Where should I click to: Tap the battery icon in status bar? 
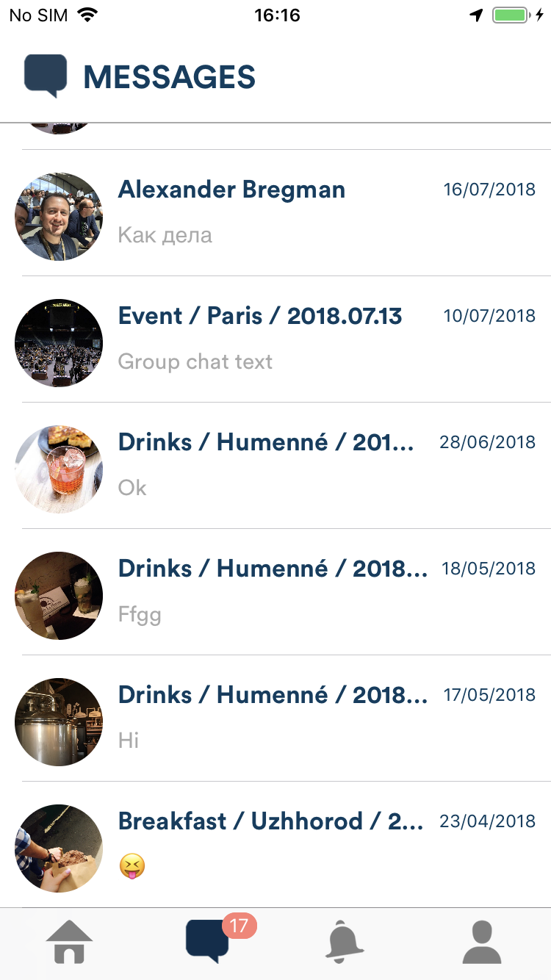pyautogui.click(x=511, y=15)
